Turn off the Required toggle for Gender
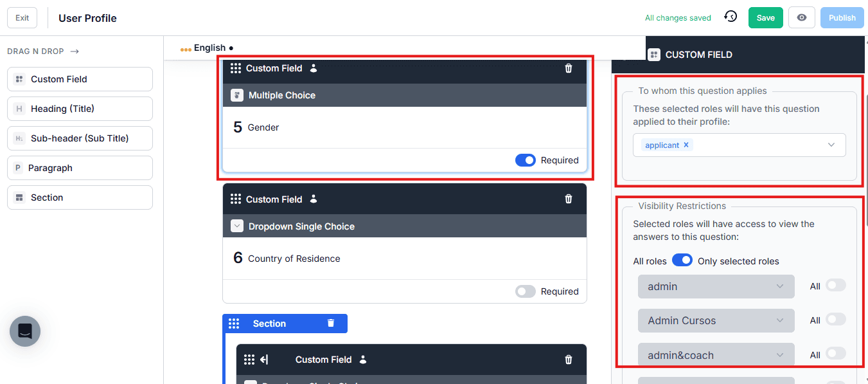The image size is (868, 384). (x=525, y=160)
